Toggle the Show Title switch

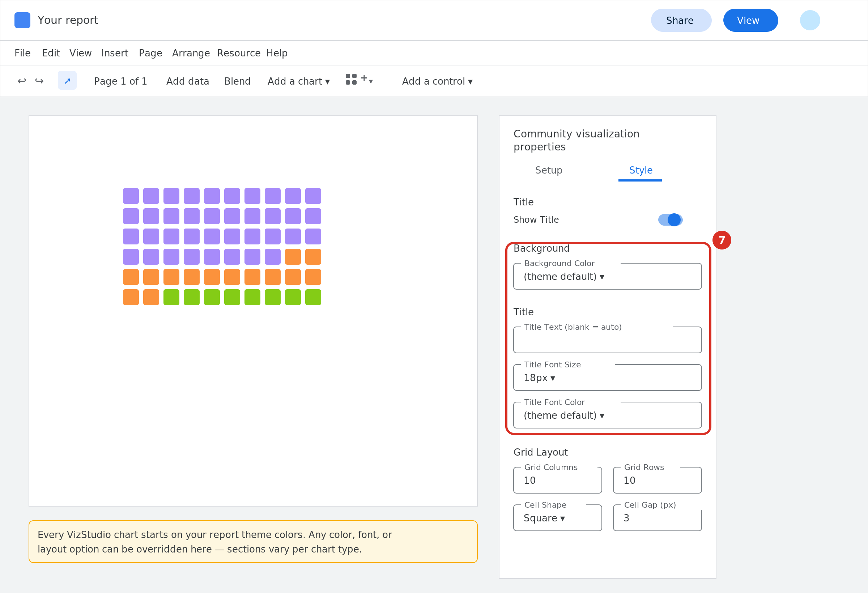pyautogui.click(x=671, y=219)
